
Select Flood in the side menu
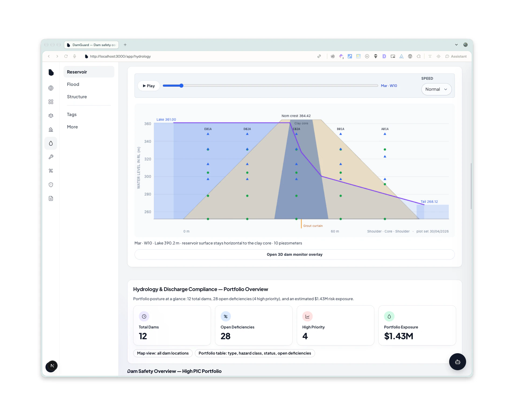pyautogui.click(x=89, y=84)
